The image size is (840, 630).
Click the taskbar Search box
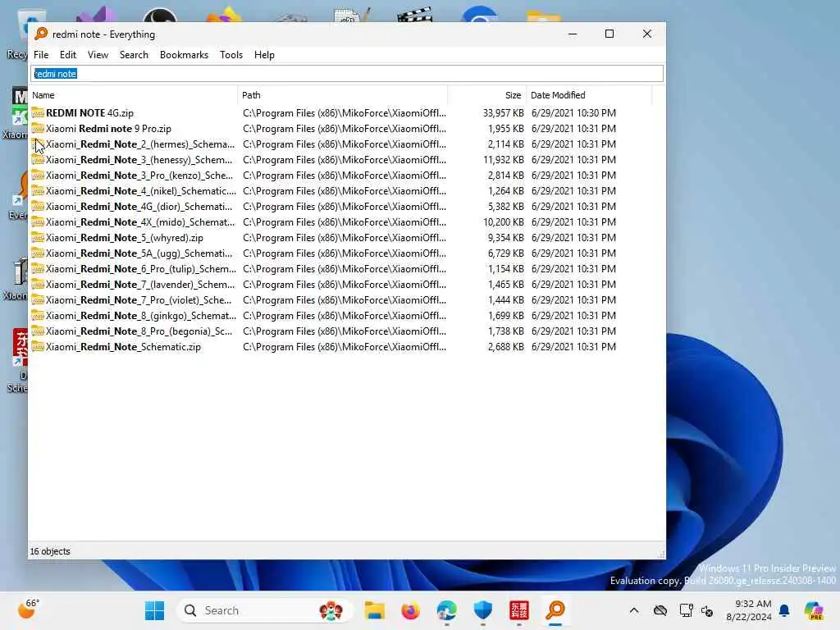(264, 610)
